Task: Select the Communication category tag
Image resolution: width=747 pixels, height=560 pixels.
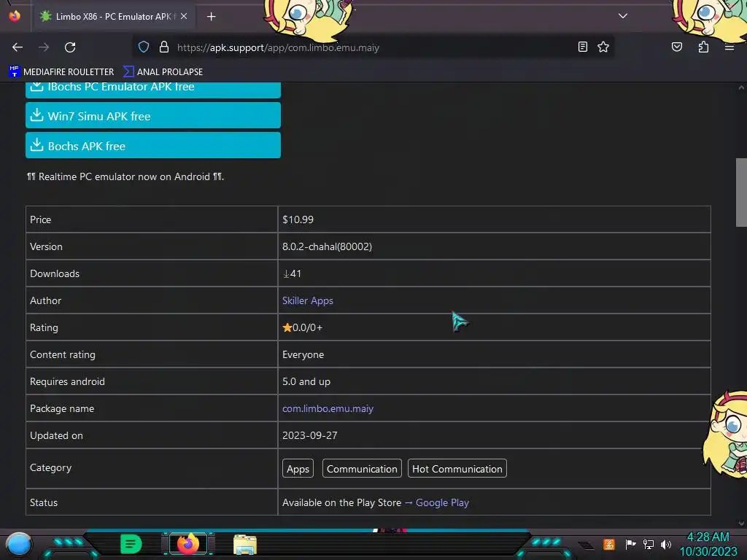Action: tap(362, 469)
